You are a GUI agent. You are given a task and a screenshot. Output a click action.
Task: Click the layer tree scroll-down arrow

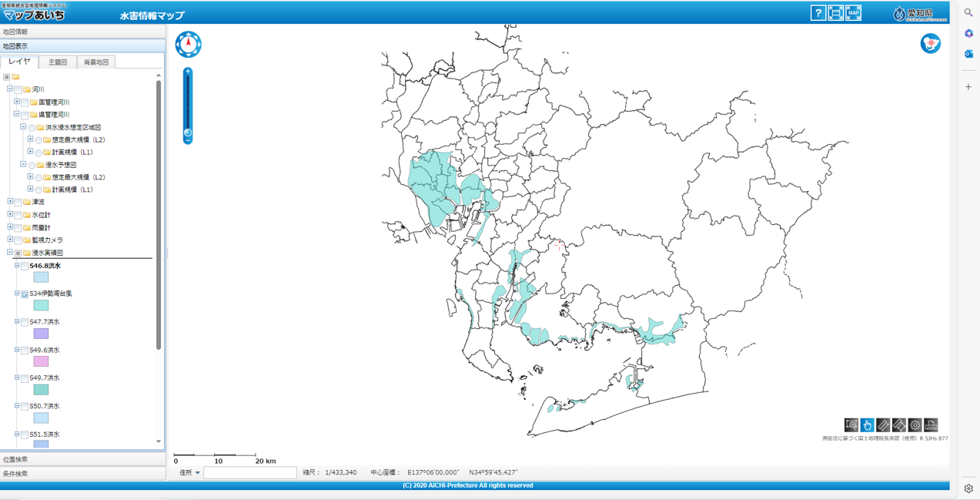point(159,442)
